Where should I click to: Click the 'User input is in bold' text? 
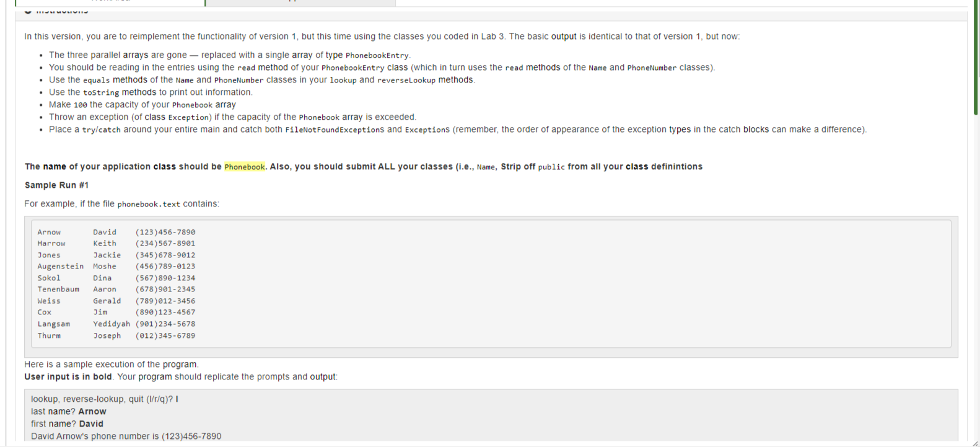(x=68, y=377)
